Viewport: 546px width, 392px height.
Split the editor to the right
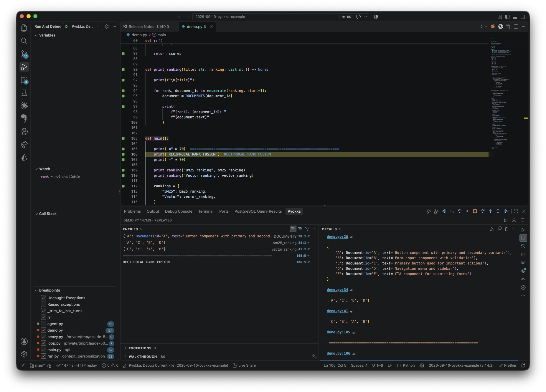click(x=516, y=27)
